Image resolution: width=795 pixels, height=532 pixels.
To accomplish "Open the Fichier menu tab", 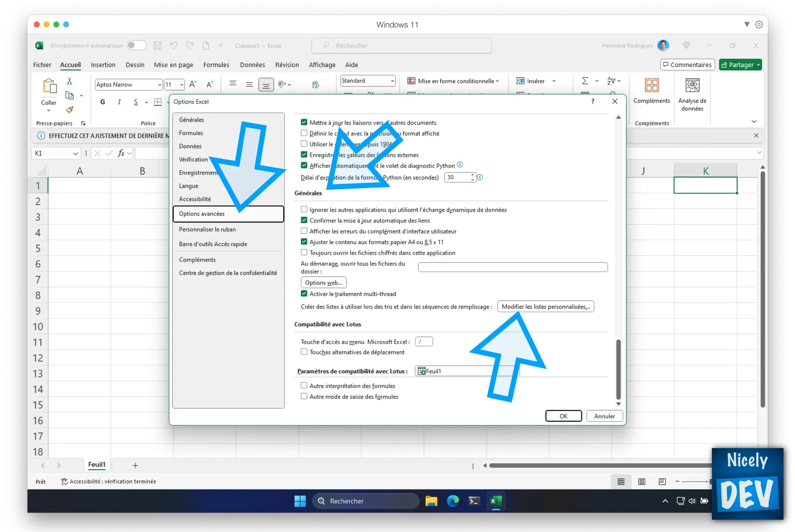I will point(42,65).
